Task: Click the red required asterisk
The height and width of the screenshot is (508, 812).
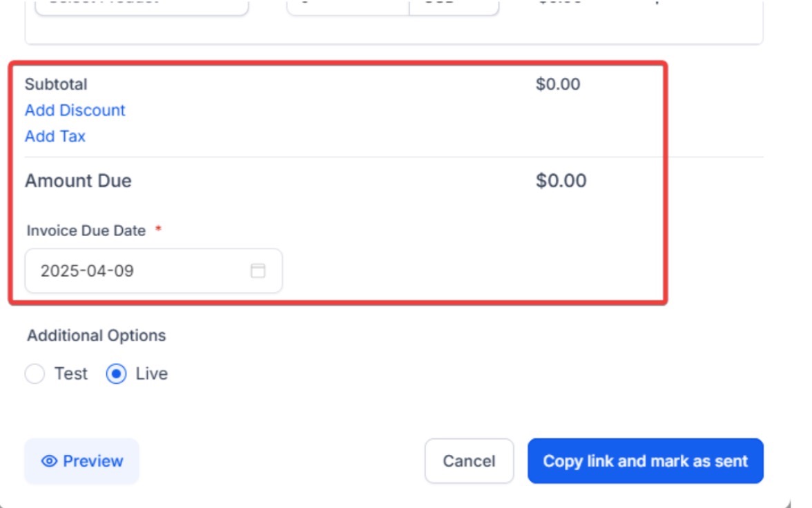Action: tap(158, 230)
